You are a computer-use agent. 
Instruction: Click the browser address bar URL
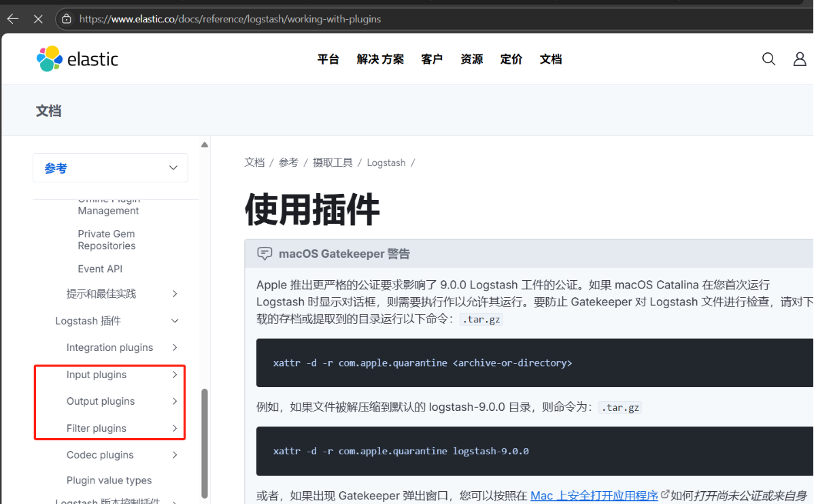[x=230, y=19]
